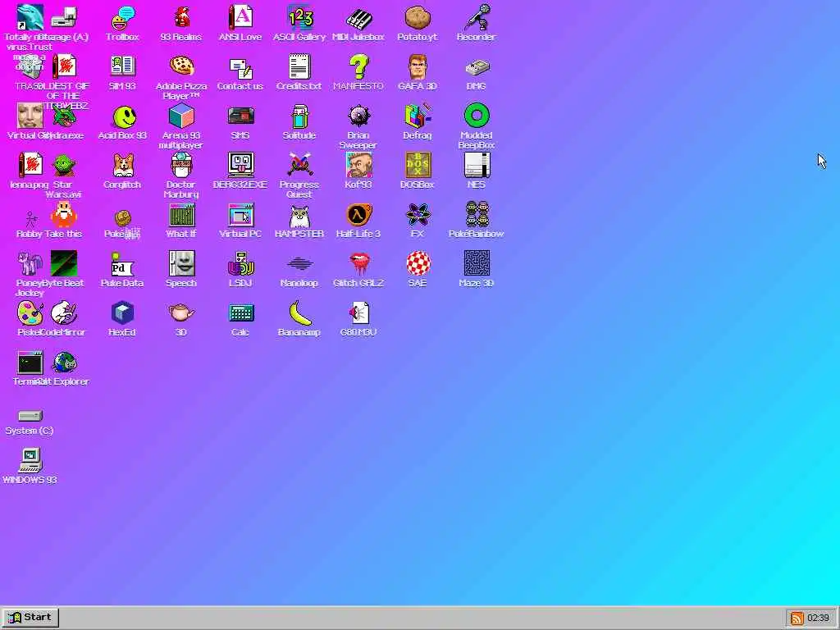Launch the 93 Realms game icon

point(181,18)
